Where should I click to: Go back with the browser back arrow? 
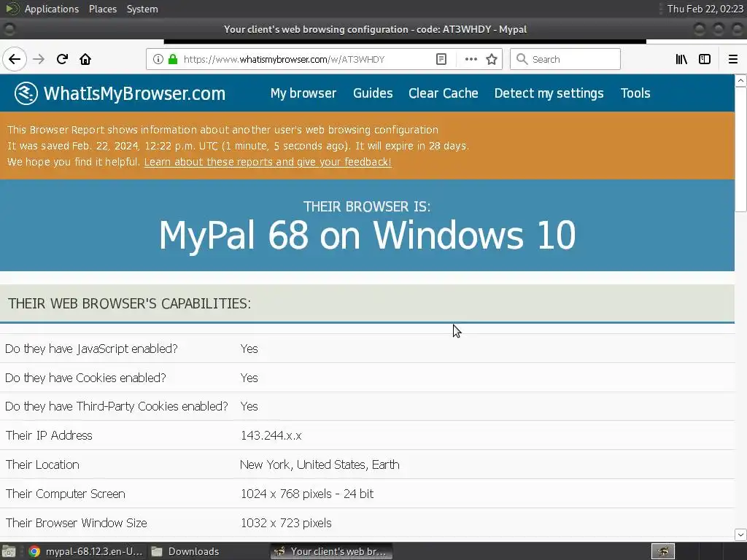pyautogui.click(x=15, y=59)
